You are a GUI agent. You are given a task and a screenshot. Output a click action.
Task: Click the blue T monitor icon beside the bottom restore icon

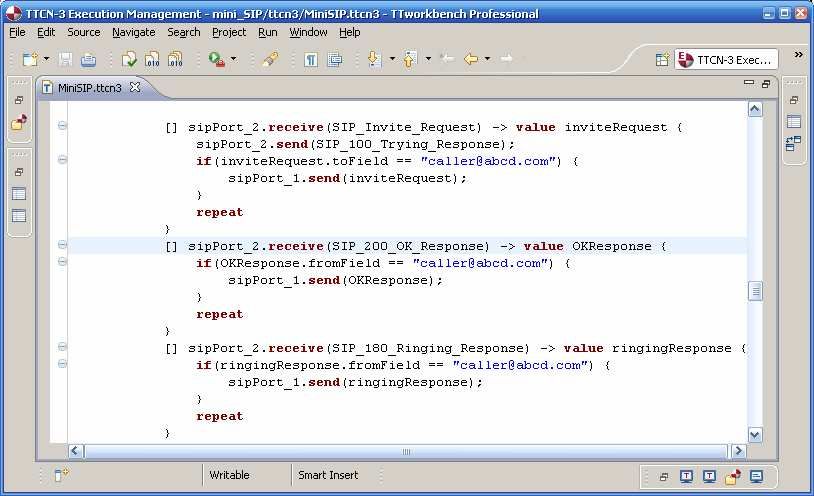pyautogui.click(x=686, y=476)
